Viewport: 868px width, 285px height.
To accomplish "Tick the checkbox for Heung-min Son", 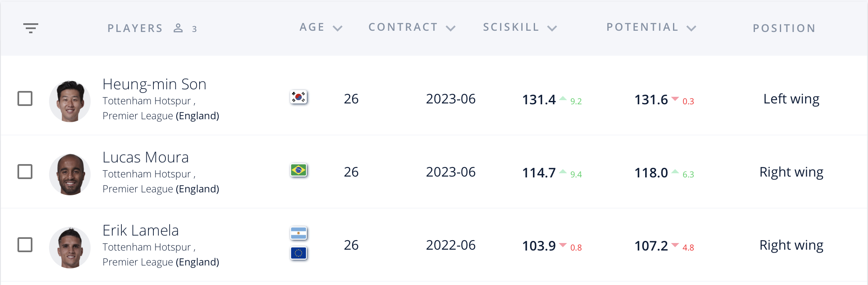I will pos(25,98).
